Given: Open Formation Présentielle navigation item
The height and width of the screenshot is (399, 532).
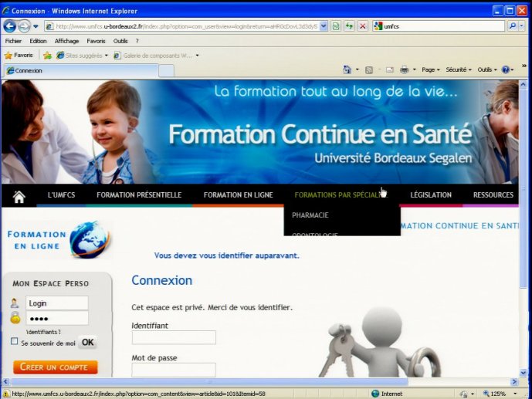Looking at the screenshot, I should click(139, 195).
